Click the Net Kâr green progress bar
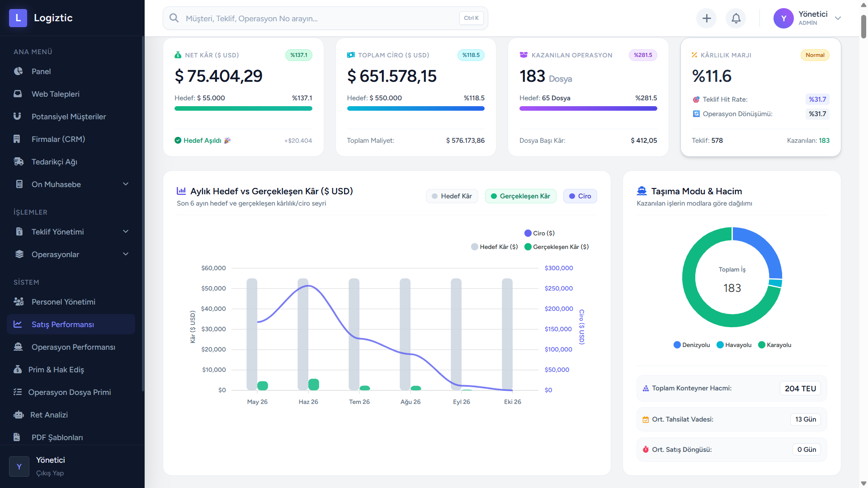Screen dimensions: 868x488 click(x=243, y=108)
